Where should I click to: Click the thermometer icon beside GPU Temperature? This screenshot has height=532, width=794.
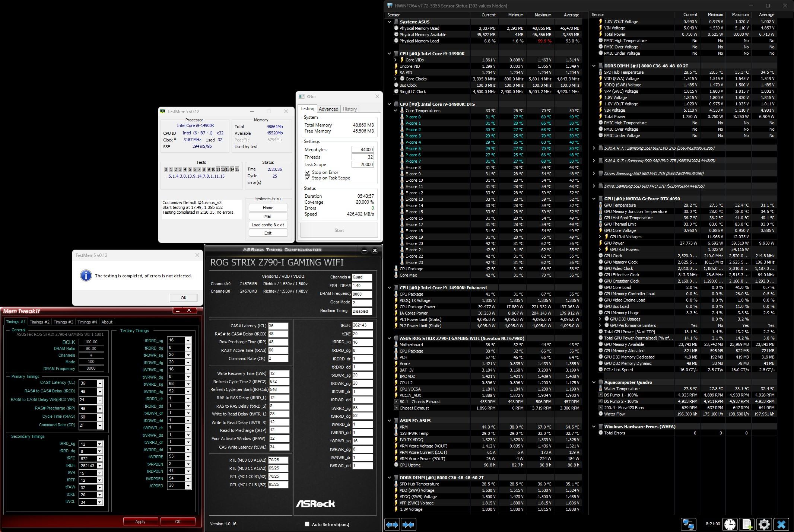[600, 205]
